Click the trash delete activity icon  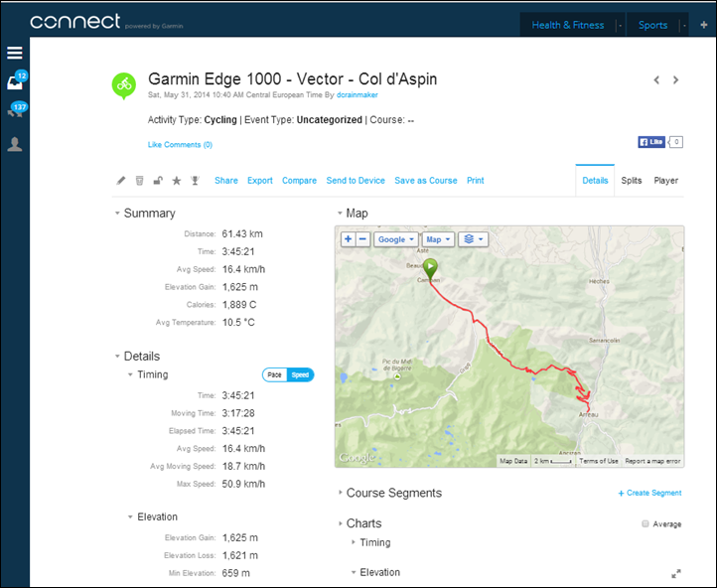[x=139, y=181]
